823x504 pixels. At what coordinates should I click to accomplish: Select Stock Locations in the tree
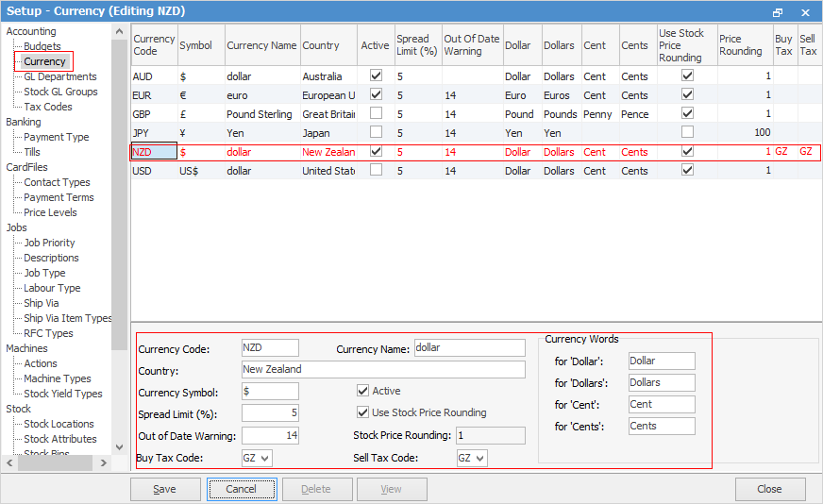(59, 424)
